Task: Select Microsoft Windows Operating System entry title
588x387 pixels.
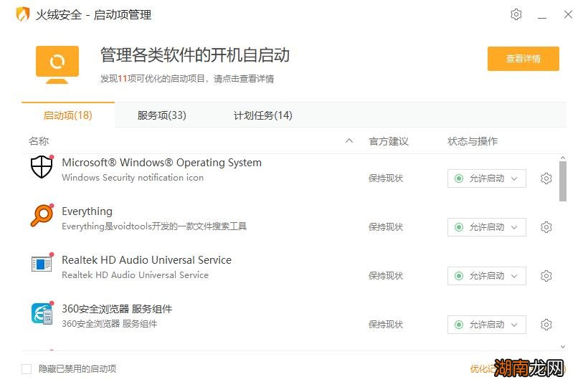Action: click(161, 163)
